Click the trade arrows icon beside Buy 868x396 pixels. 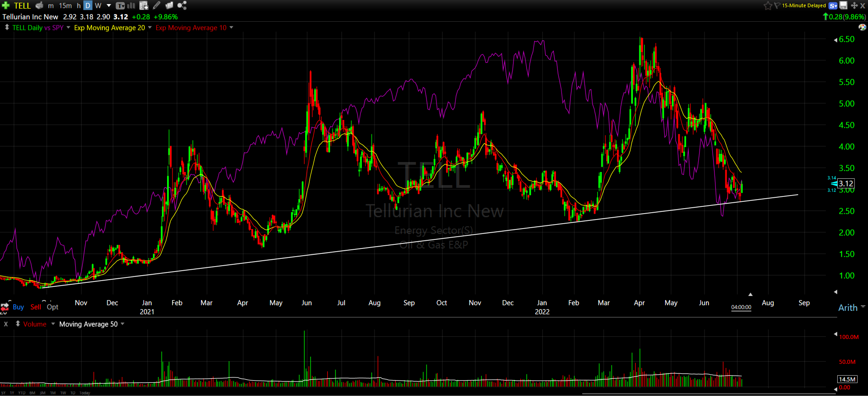pyautogui.click(x=5, y=307)
